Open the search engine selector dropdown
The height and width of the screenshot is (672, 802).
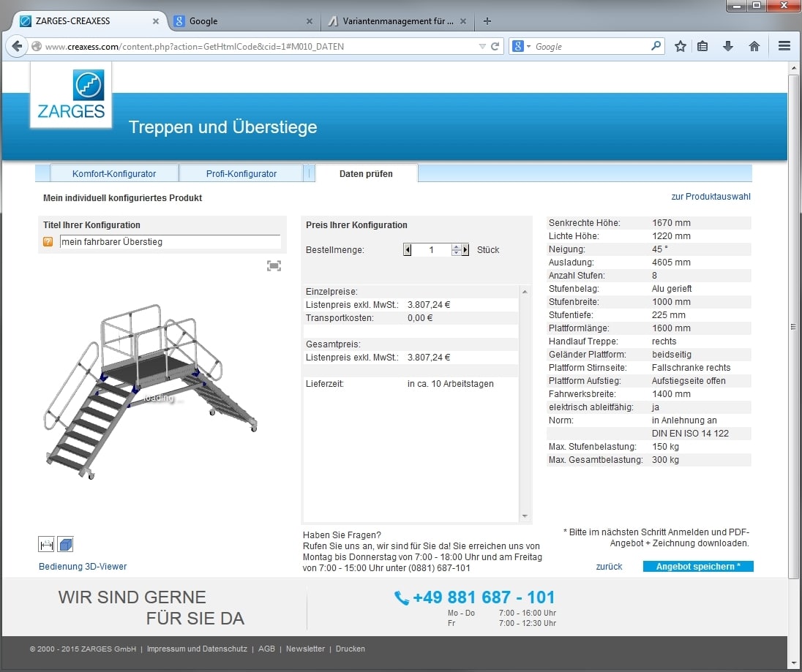click(521, 47)
